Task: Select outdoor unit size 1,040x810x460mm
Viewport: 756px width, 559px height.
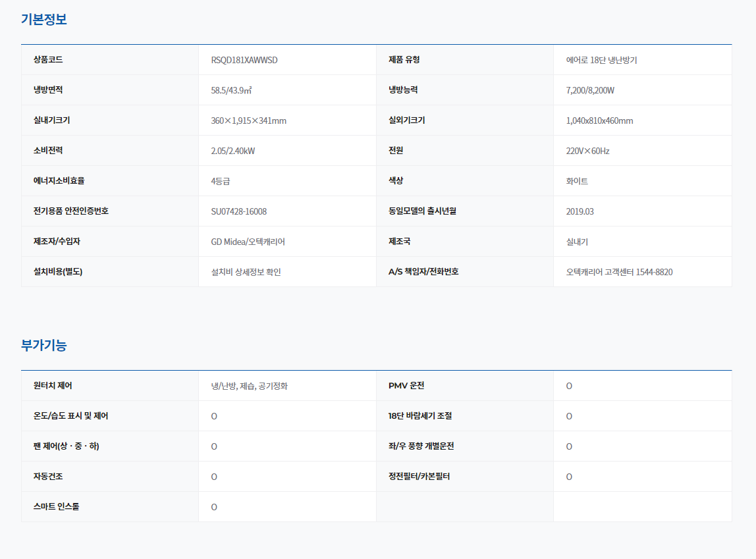Action: click(x=599, y=120)
